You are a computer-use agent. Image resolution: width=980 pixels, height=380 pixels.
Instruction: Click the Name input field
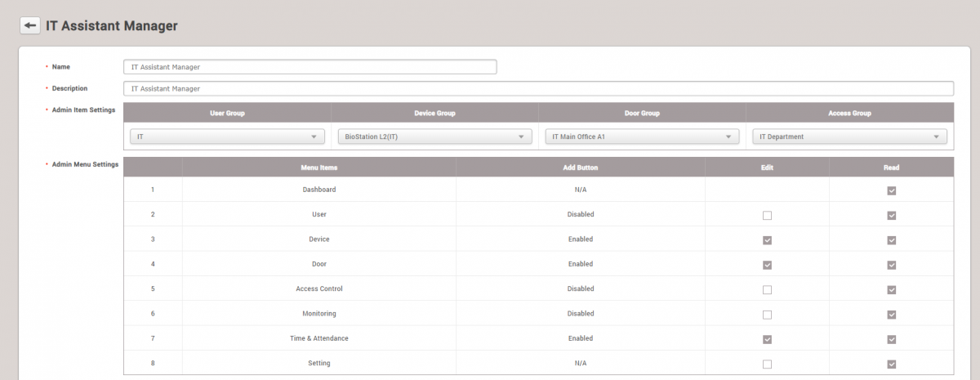point(310,67)
